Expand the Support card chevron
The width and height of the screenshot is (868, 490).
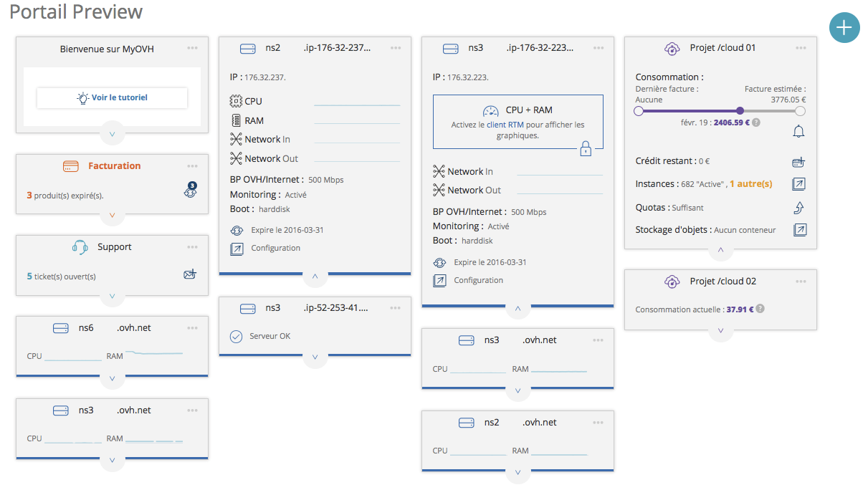point(112,296)
